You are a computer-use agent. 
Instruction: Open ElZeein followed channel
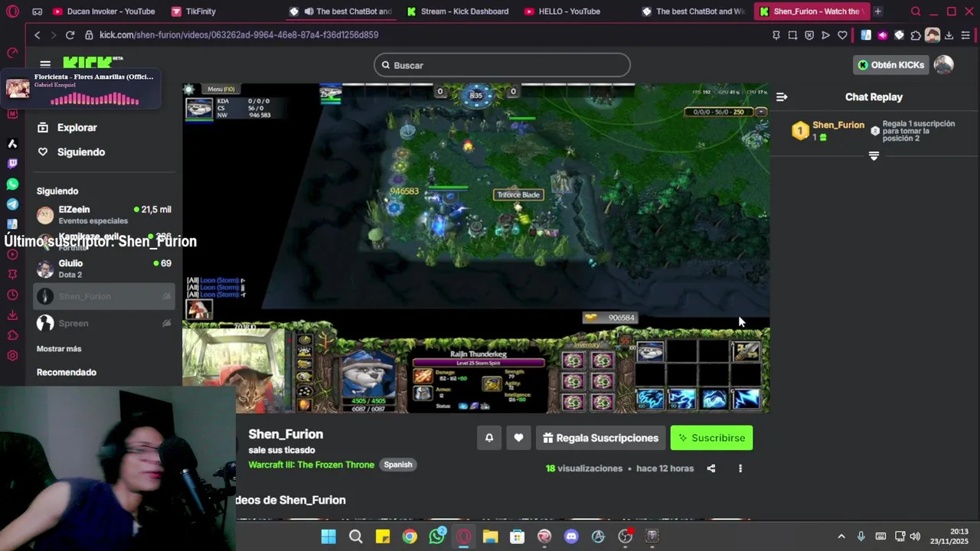point(104,215)
